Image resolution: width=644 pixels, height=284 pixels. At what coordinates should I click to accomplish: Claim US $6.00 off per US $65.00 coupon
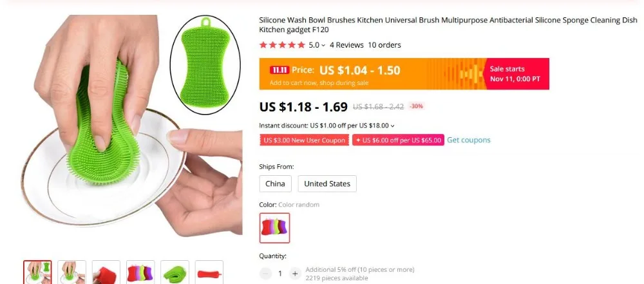pos(398,140)
